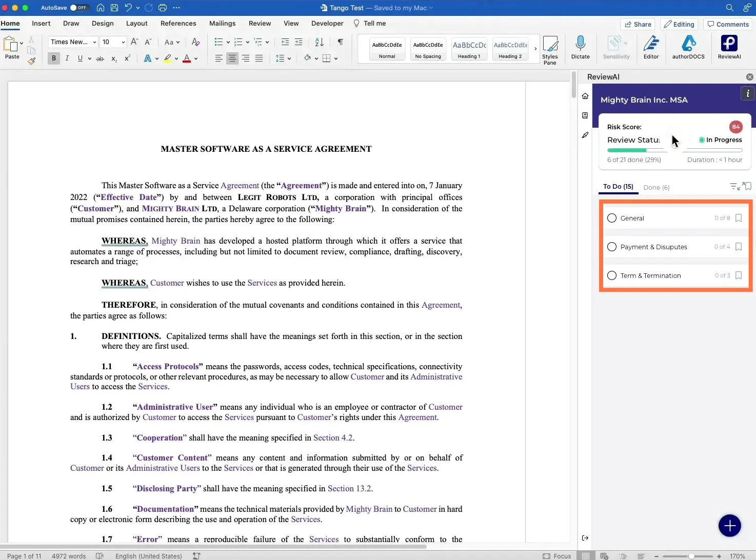Screen dimensions: 756x560
Task: Click the blue plus add button
Action: pos(729,526)
